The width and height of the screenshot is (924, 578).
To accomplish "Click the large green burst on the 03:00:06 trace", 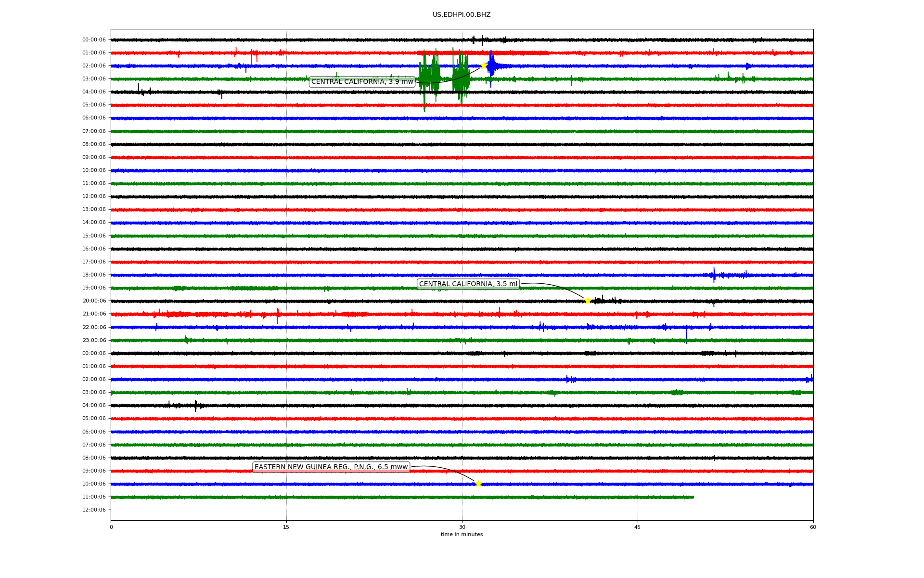I will pos(429,77).
